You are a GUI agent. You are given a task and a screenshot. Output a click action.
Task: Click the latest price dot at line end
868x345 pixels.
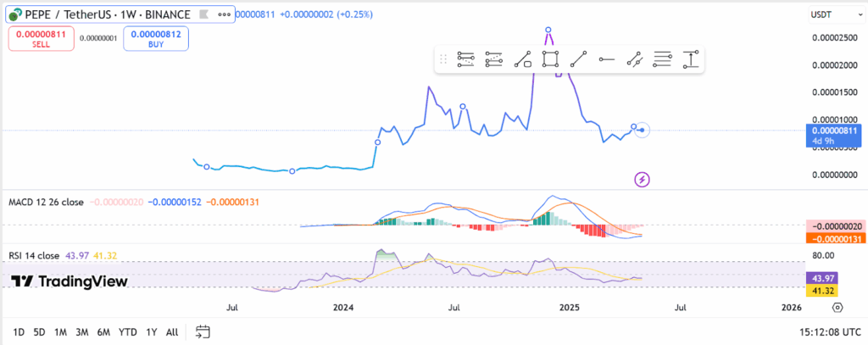[642, 131]
